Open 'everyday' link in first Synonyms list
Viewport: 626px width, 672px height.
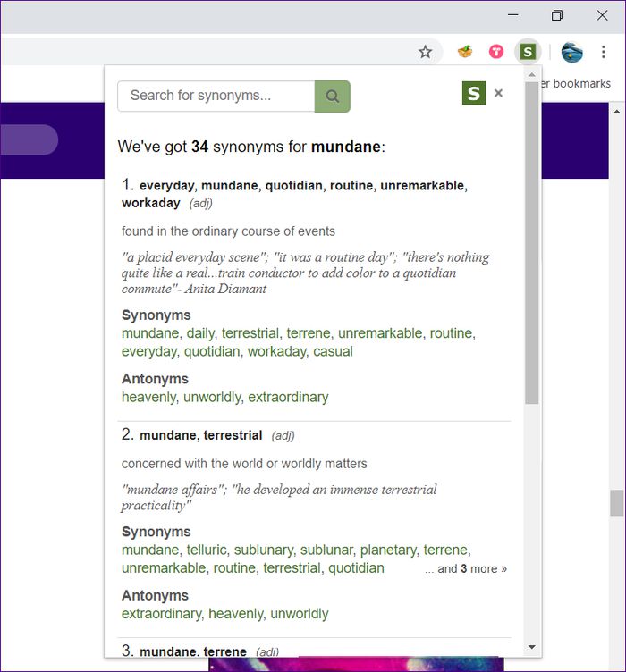tap(149, 351)
